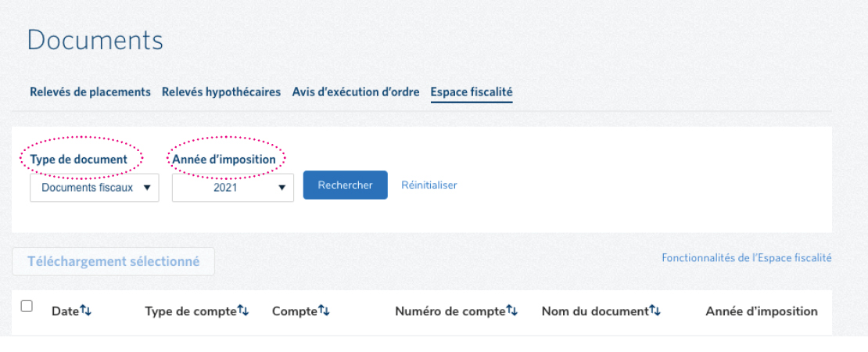Viewport: 868px width, 352px height.
Task: Click the Réinitialiser link
Action: [429, 185]
